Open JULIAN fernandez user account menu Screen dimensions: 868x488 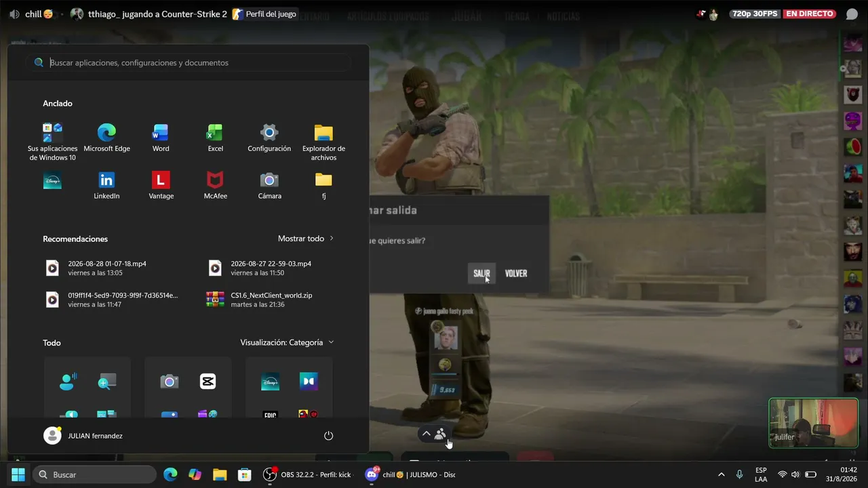pos(83,436)
